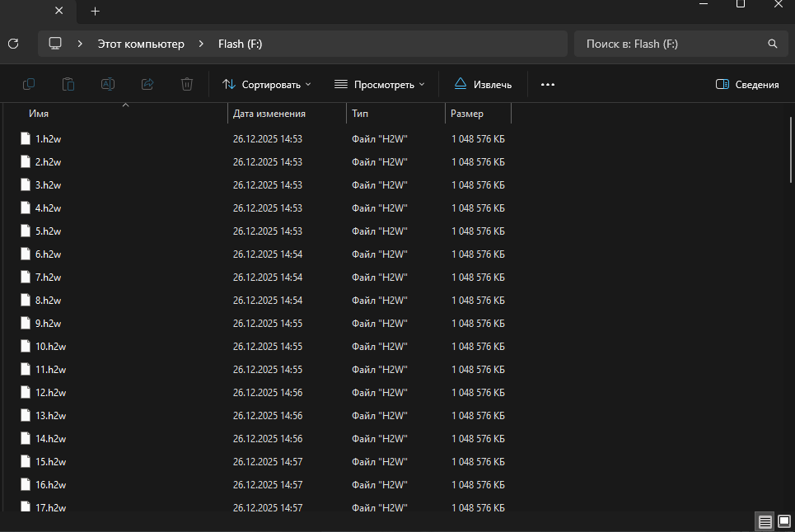Add a new tab with plus icon
This screenshot has width=795, height=532.
(96, 12)
